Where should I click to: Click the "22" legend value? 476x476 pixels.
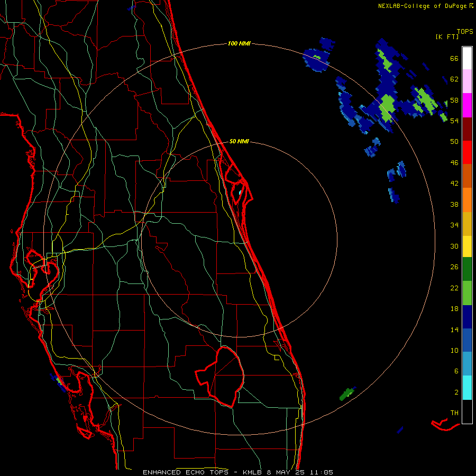point(454,288)
